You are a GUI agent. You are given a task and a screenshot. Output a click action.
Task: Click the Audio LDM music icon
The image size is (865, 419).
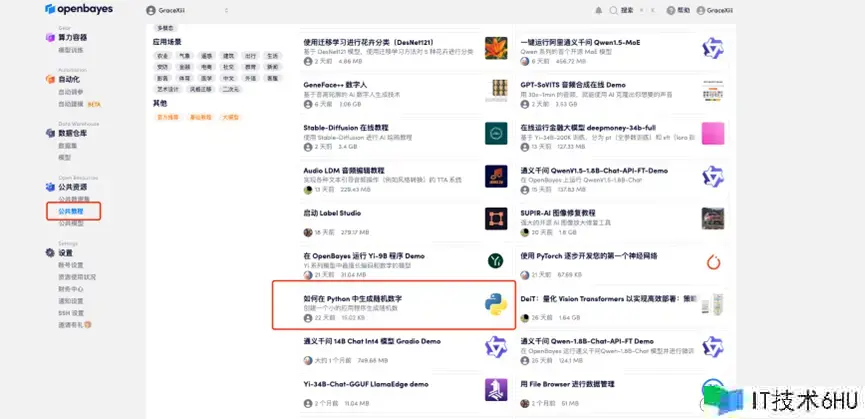[x=496, y=176]
